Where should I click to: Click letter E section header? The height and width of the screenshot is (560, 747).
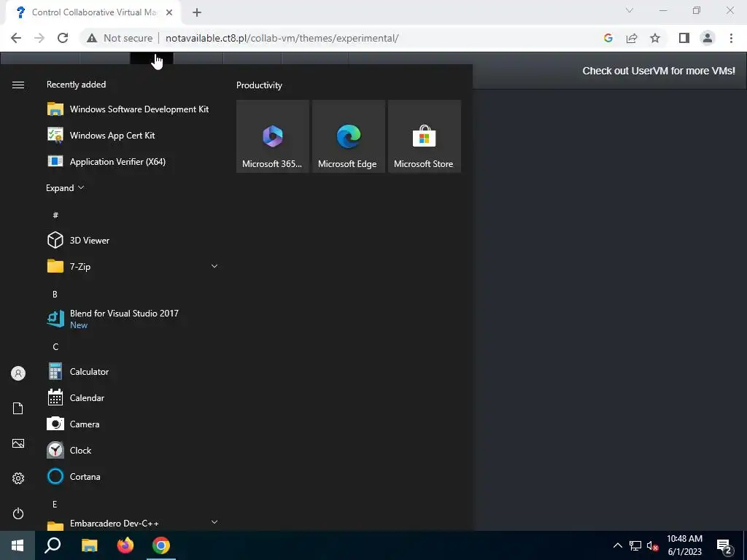coord(55,504)
